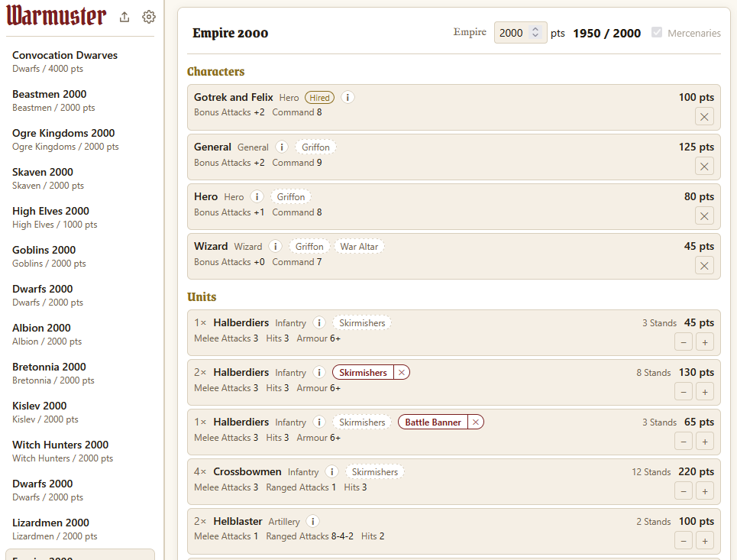Viewport: 737px width, 560px height.
Task: Enable Skirmishers on 1× Halberdiers 45 pts
Action: [362, 323]
